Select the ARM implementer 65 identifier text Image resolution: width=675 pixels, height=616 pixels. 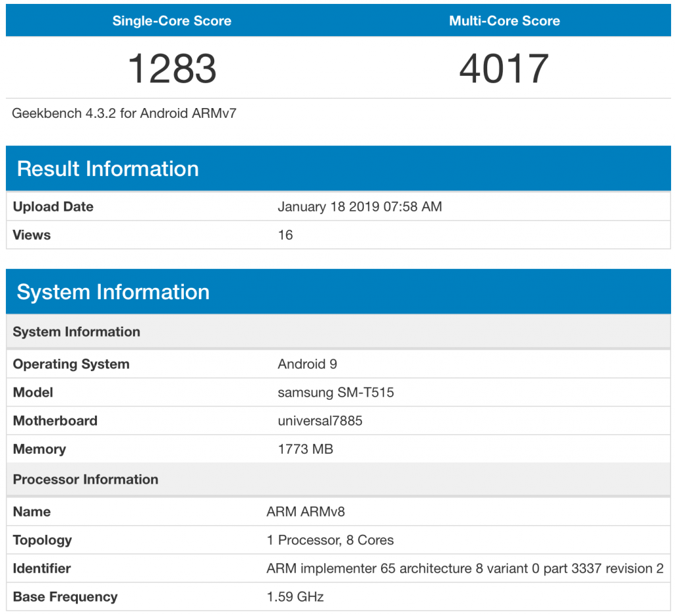click(465, 569)
